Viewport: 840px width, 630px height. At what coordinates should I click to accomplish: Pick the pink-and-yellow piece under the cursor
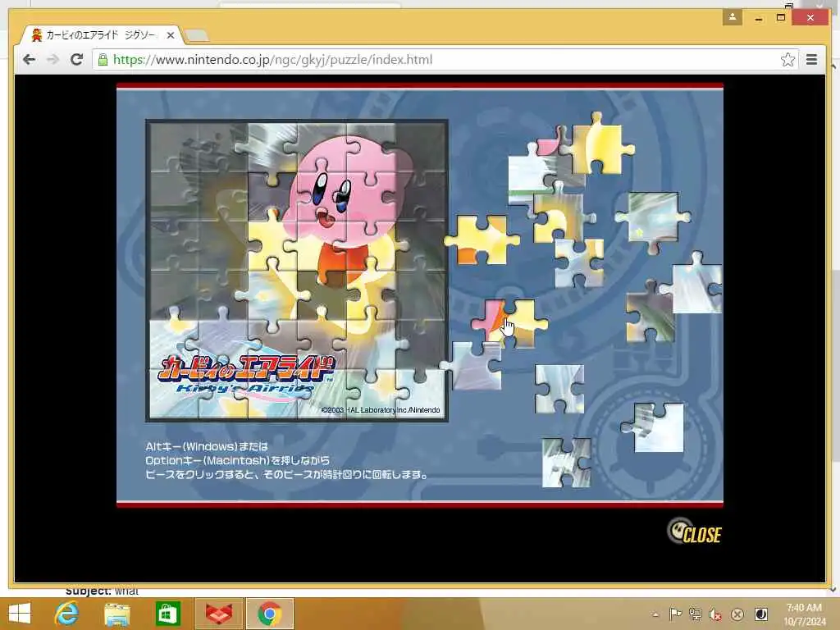pos(509,323)
